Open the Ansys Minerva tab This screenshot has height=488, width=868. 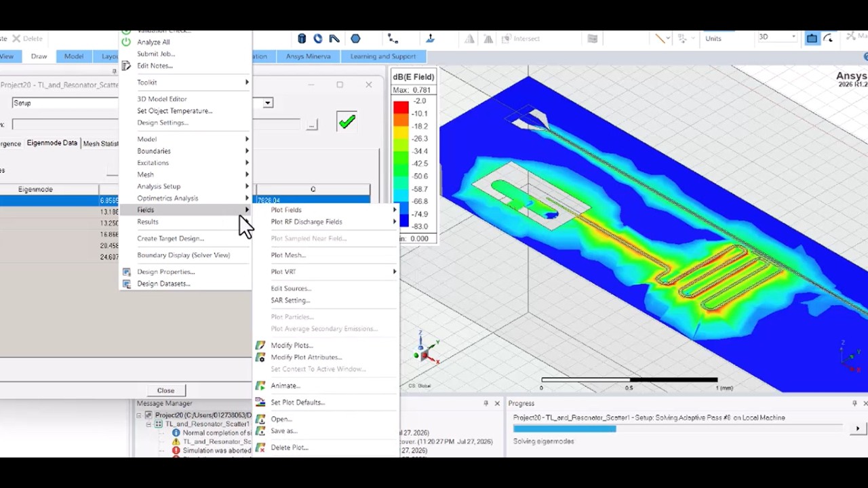308,56
